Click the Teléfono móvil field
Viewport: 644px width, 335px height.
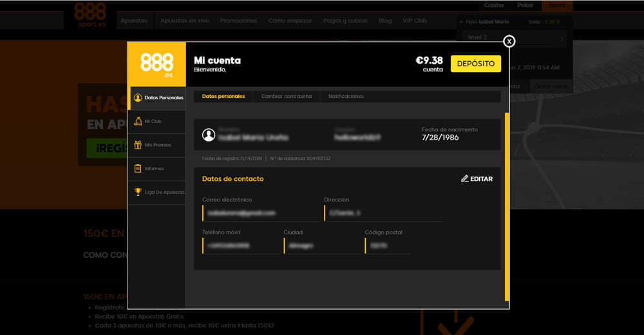coord(241,245)
